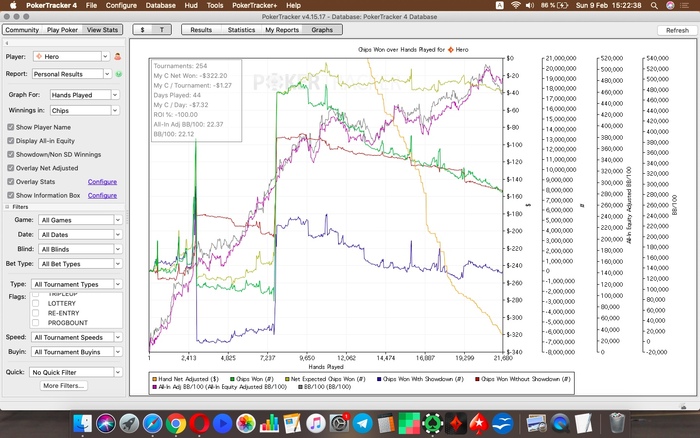
Task: Check the RE-ENTRY flag checkbox
Action: pyautogui.click(x=36, y=313)
